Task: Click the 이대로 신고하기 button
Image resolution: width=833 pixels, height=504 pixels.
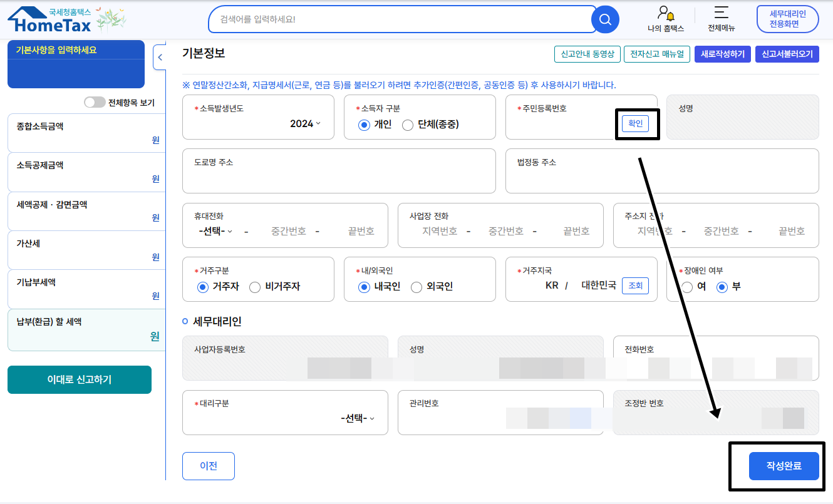Action: coord(79,379)
